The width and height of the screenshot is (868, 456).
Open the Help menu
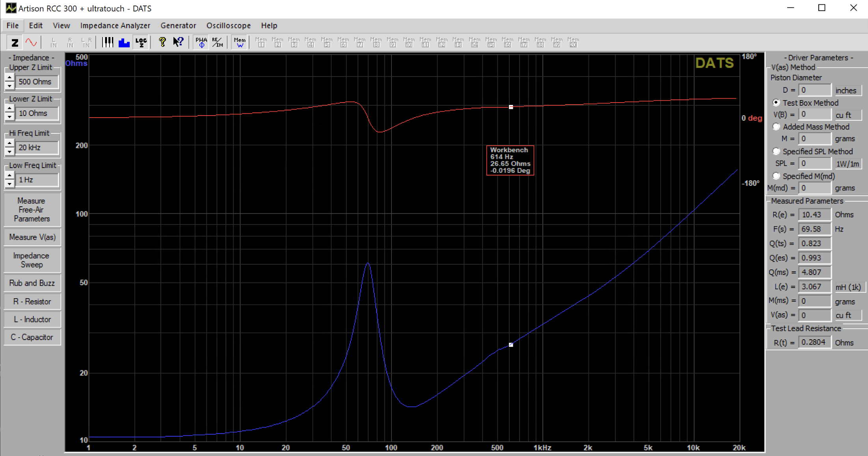click(x=269, y=26)
